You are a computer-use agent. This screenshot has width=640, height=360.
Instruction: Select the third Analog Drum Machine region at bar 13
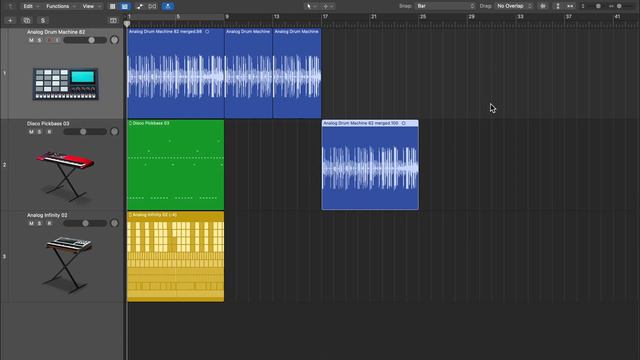[297, 73]
